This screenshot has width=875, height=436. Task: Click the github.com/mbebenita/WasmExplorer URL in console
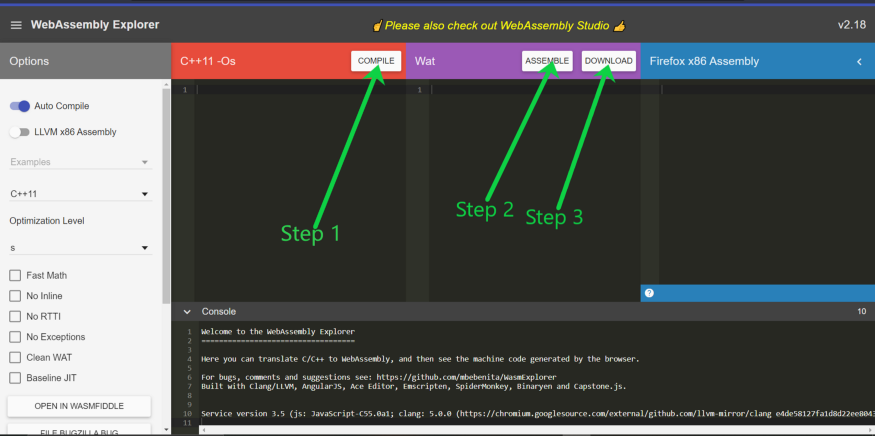tap(466, 377)
